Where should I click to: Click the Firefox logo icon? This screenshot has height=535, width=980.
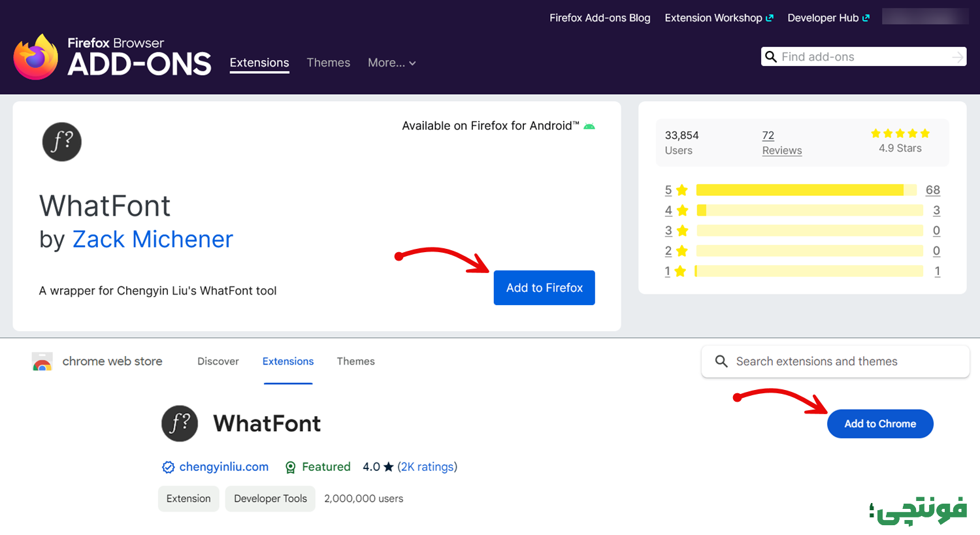click(x=36, y=57)
